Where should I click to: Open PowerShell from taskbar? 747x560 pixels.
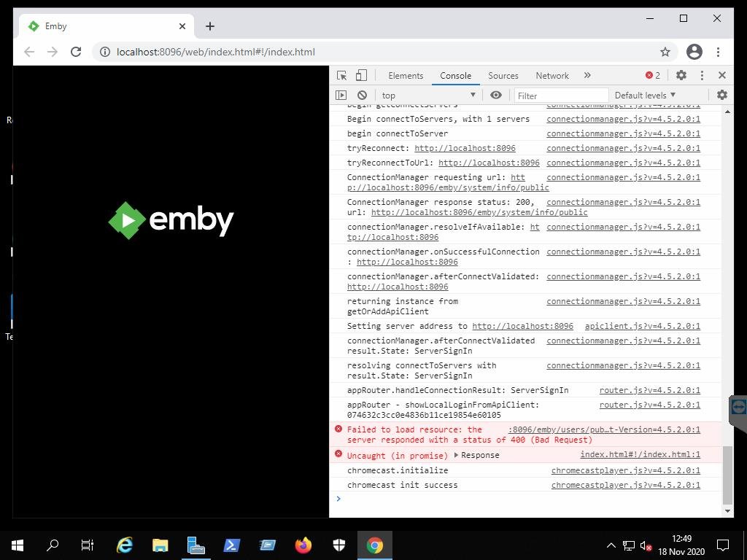tap(231, 545)
